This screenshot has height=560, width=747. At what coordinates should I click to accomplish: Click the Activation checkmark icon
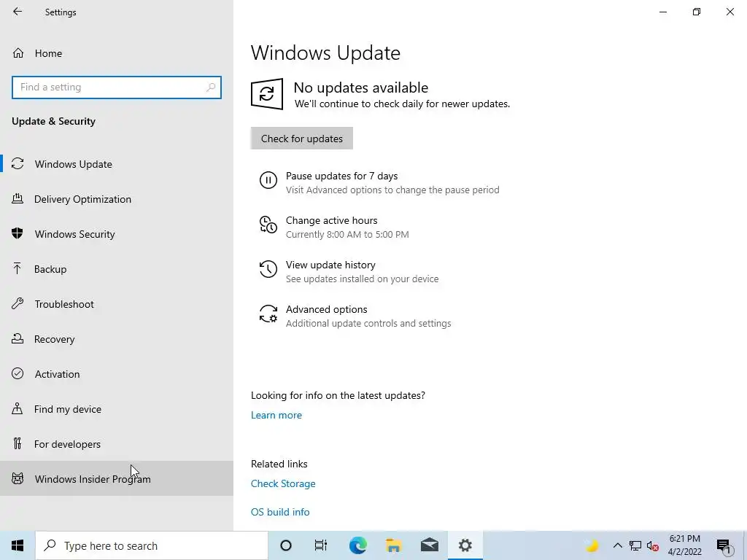point(18,373)
